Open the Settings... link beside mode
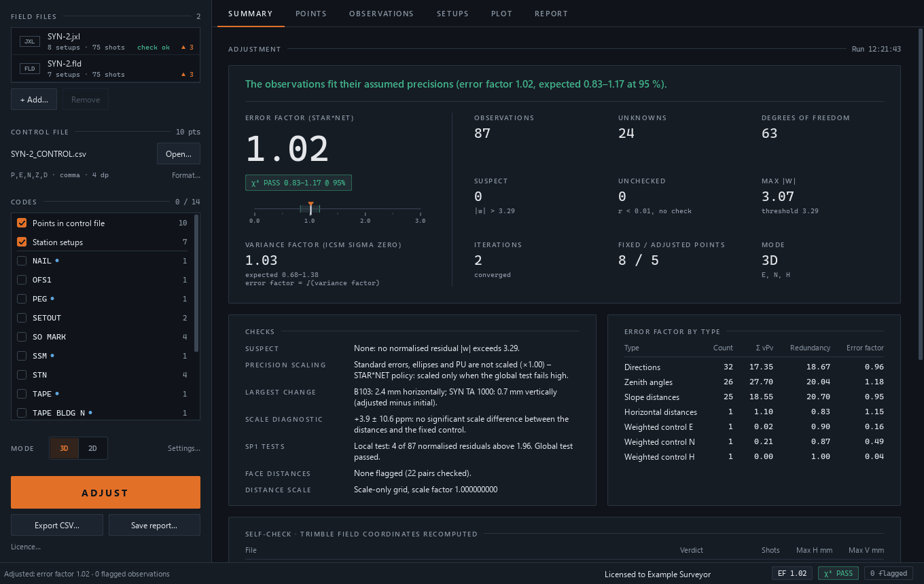The height and width of the screenshot is (584, 924). (x=184, y=448)
